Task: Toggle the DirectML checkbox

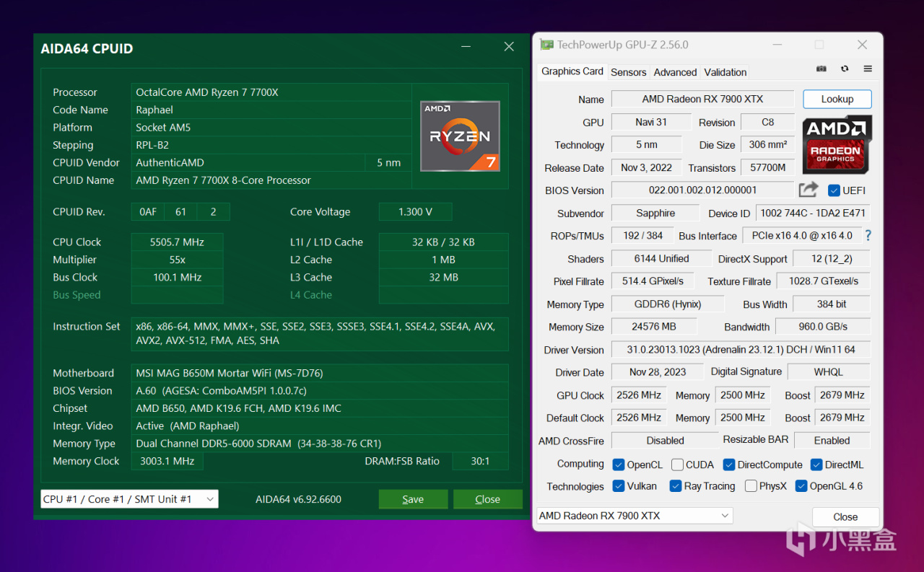Action: [816, 465]
